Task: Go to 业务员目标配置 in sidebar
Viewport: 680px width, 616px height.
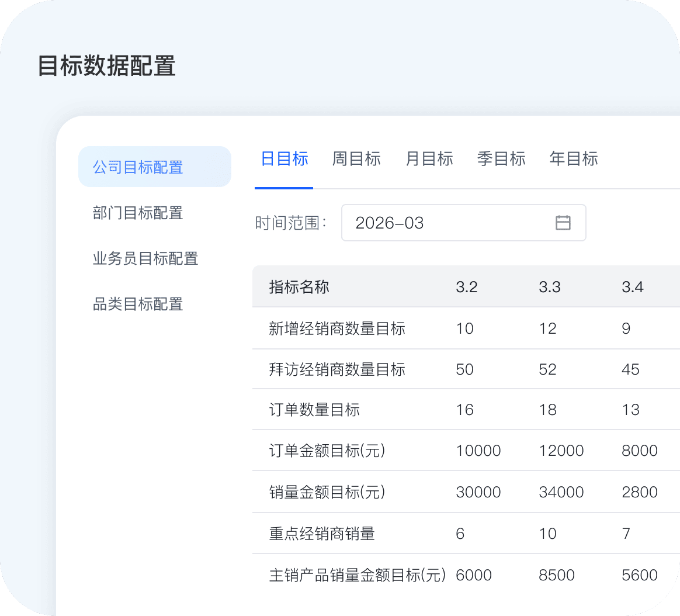Action: [145, 258]
